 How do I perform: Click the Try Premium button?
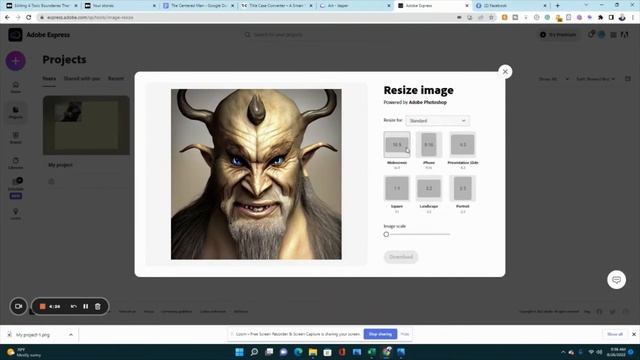[558, 35]
